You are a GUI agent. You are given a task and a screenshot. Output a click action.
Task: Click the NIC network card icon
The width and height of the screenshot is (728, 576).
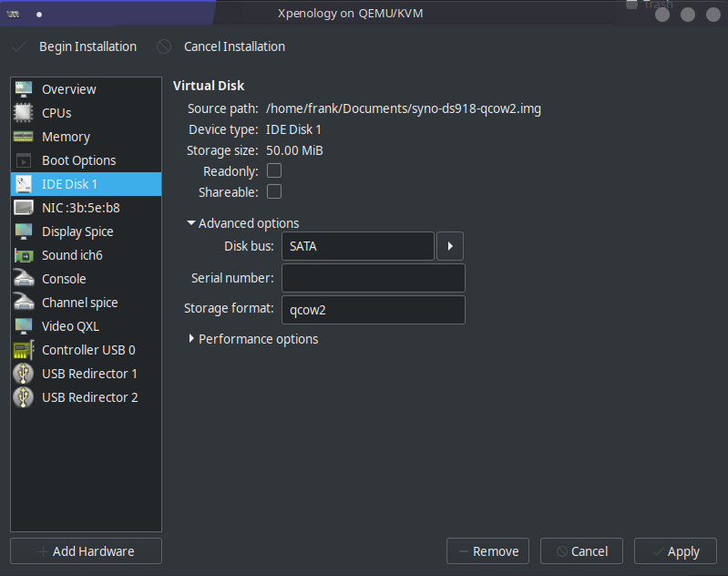pyautogui.click(x=23, y=208)
